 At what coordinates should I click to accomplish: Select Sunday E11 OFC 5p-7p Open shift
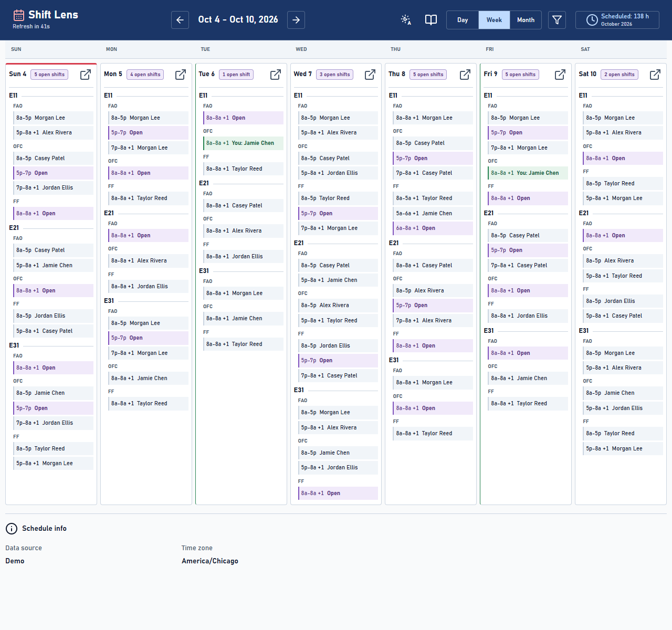click(x=53, y=173)
